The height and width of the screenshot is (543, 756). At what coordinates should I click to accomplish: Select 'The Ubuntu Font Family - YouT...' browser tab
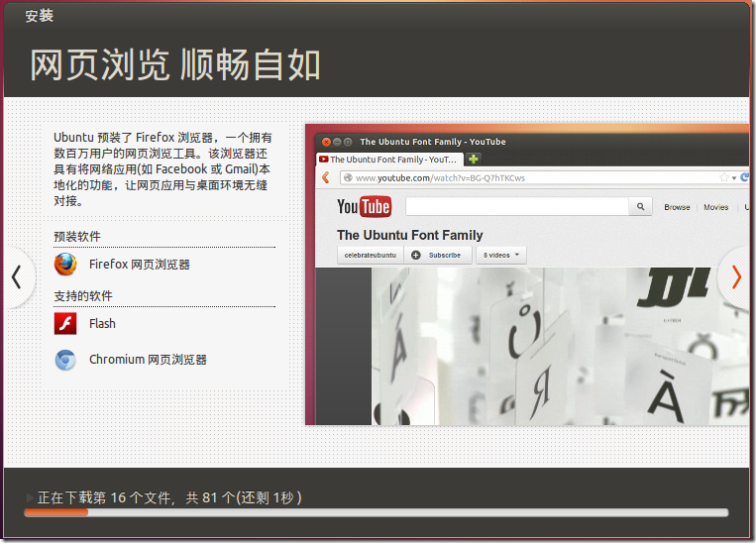[389, 160]
